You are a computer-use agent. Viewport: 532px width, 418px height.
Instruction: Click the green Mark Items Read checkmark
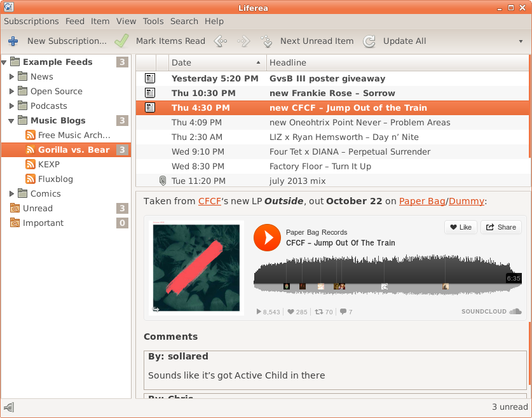(121, 41)
